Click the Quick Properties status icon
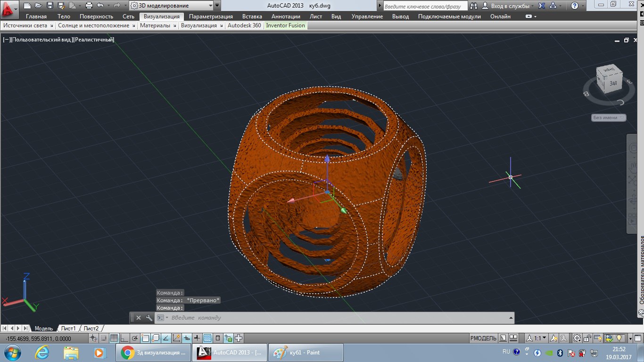 [x=217, y=338]
